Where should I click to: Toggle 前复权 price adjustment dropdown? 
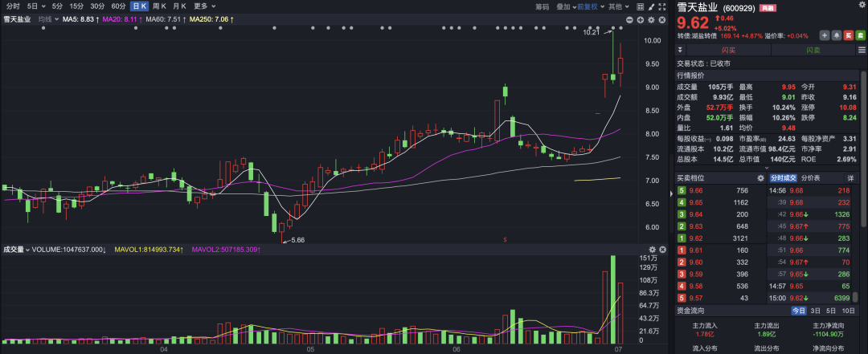(x=594, y=6)
